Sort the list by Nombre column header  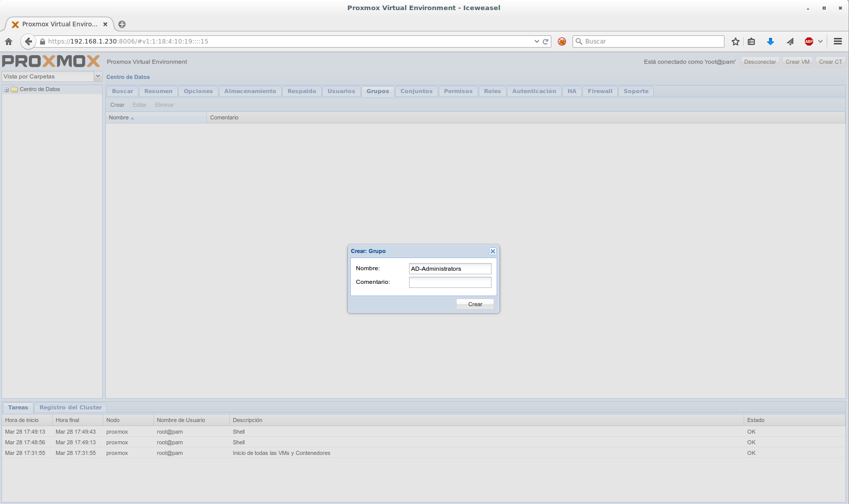(x=119, y=117)
